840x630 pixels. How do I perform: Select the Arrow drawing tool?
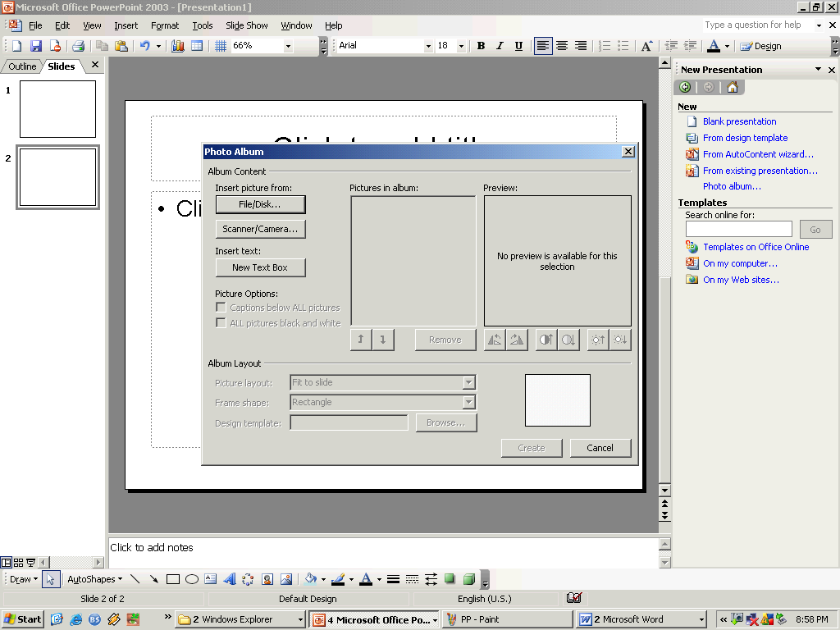pyautogui.click(x=153, y=579)
